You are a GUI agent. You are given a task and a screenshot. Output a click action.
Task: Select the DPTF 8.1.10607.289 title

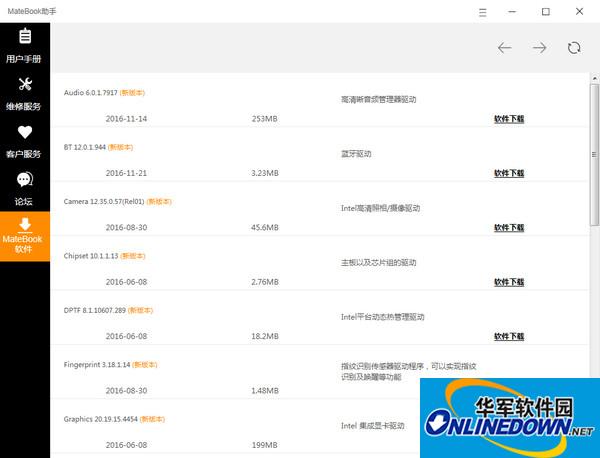click(x=95, y=310)
